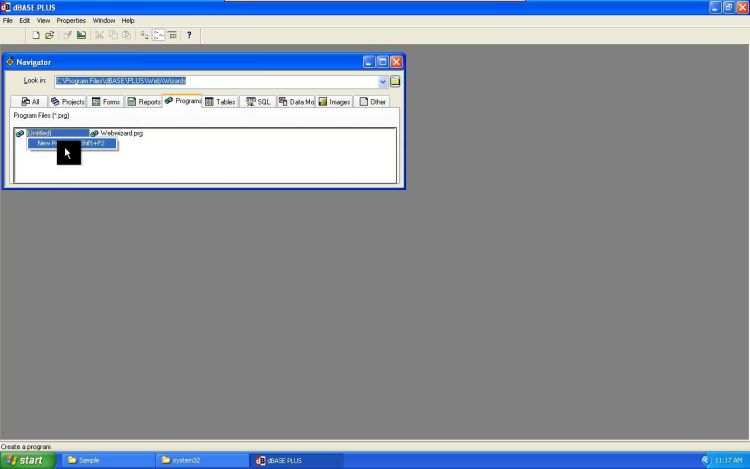Screen dimensions: 750x469
Task: Click the Look in path input field
Action: tap(216, 81)
